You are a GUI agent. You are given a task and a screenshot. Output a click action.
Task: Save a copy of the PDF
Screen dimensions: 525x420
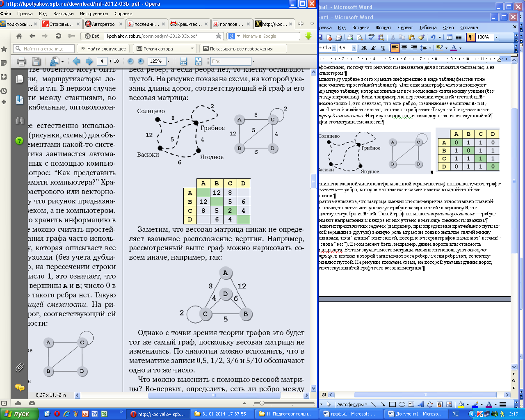pos(36,62)
